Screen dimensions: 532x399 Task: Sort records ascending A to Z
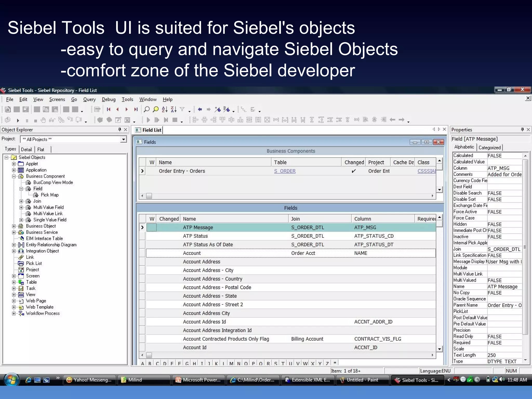click(165, 109)
